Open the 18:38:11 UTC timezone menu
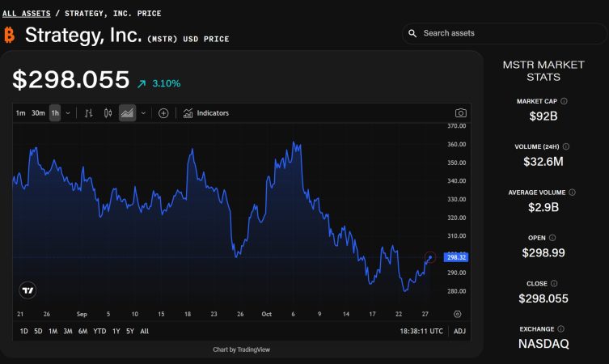The image size is (609, 364). [x=421, y=331]
